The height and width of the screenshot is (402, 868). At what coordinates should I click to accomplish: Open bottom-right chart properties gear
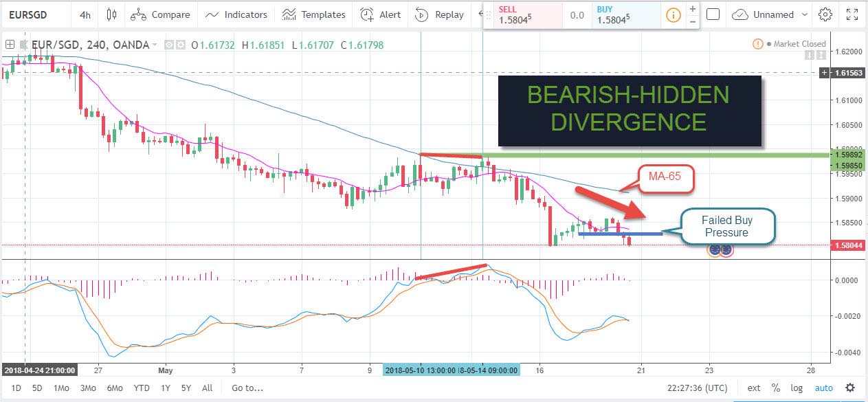pyautogui.click(x=850, y=388)
